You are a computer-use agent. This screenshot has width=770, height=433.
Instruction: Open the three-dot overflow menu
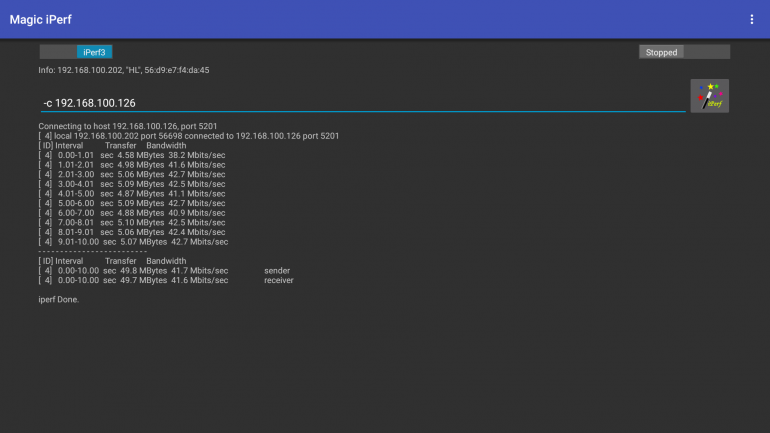click(x=752, y=19)
